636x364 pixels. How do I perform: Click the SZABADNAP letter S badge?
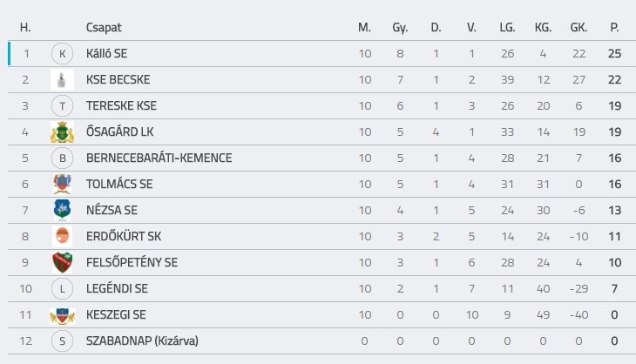[x=62, y=340]
